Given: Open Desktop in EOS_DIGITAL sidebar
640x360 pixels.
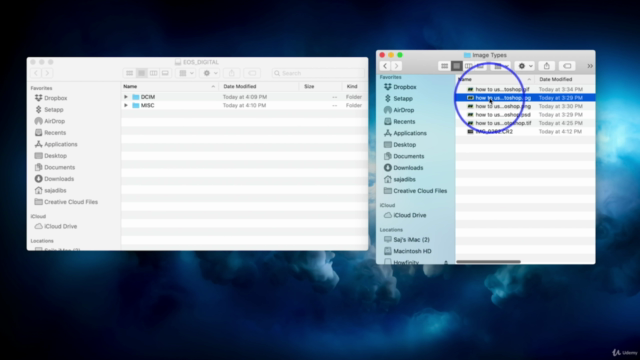Looking at the screenshot, I should point(51,156).
